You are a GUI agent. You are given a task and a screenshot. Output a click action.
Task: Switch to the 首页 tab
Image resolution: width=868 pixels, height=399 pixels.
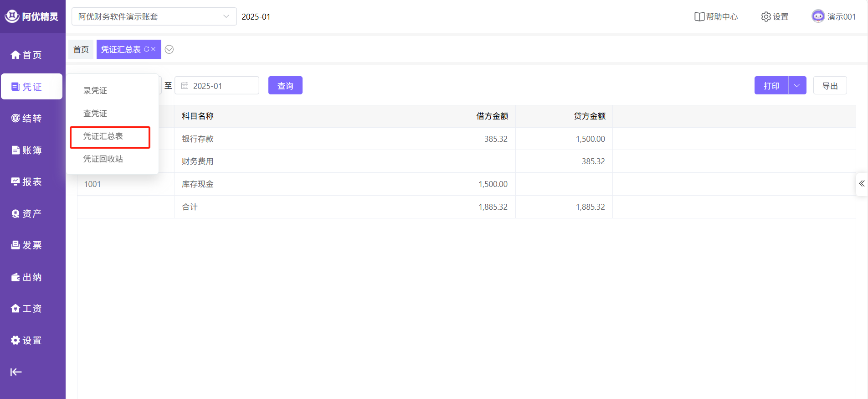click(x=81, y=50)
